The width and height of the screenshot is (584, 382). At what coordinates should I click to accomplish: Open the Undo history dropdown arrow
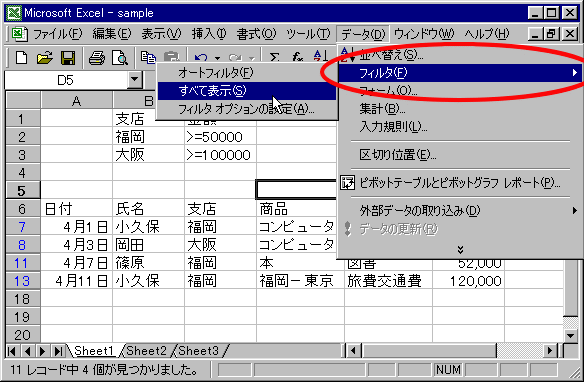(217, 58)
